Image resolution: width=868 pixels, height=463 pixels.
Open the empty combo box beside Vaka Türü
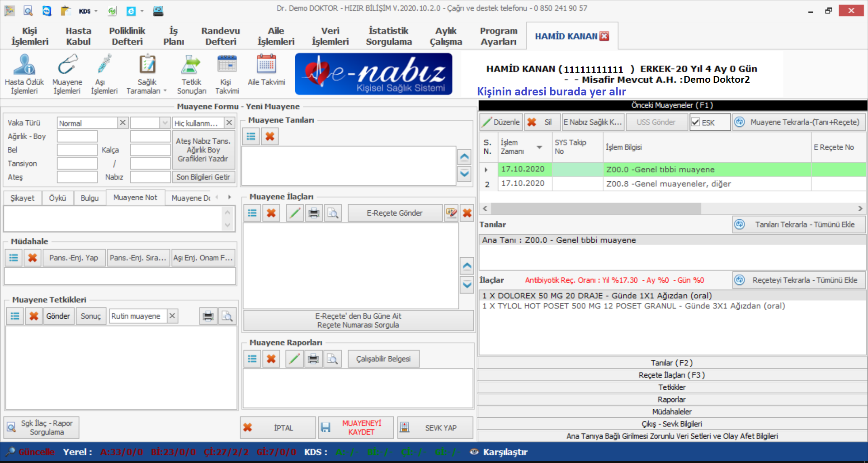(x=165, y=123)
